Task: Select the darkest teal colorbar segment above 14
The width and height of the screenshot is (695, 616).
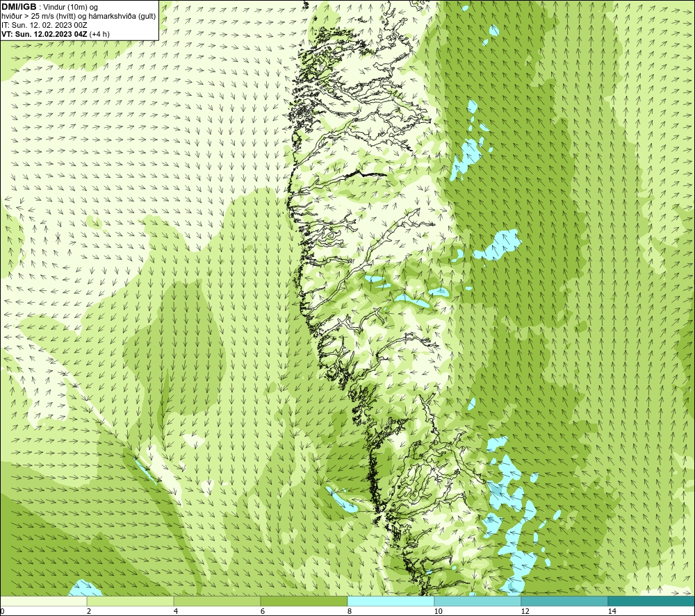Action: coord(651,601)
